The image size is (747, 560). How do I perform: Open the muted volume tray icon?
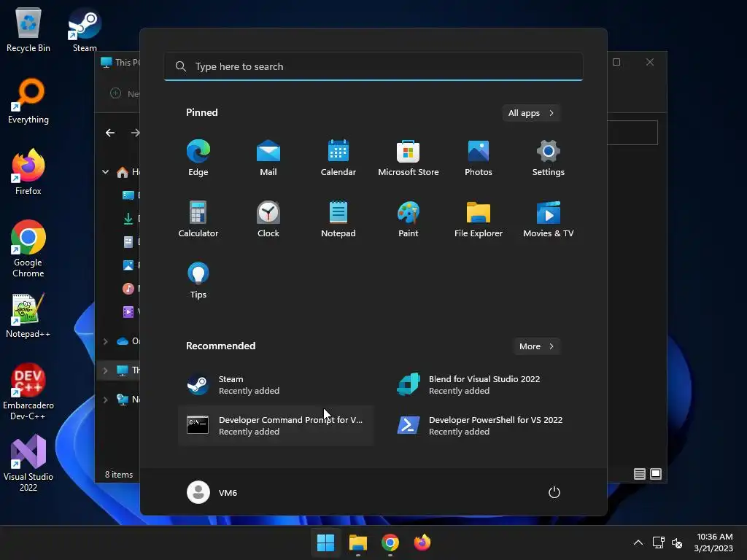click(x=676, y=542)
